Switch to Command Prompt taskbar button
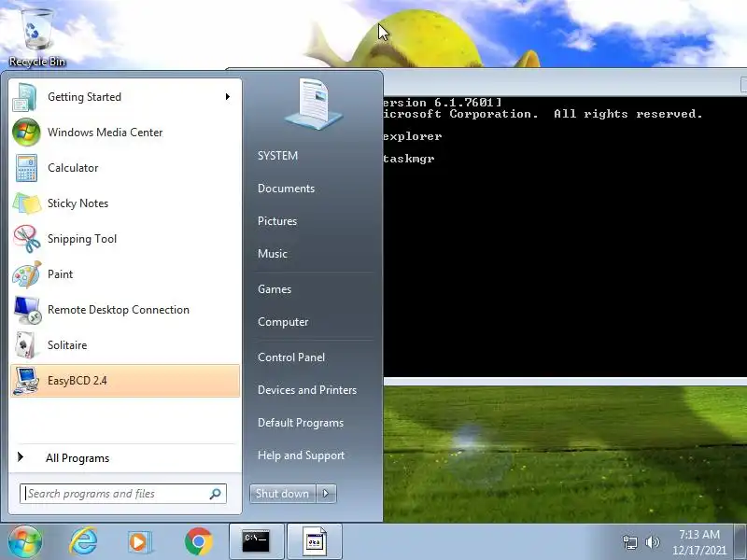Screen dimensions: 747x560 tap(256, 541)
